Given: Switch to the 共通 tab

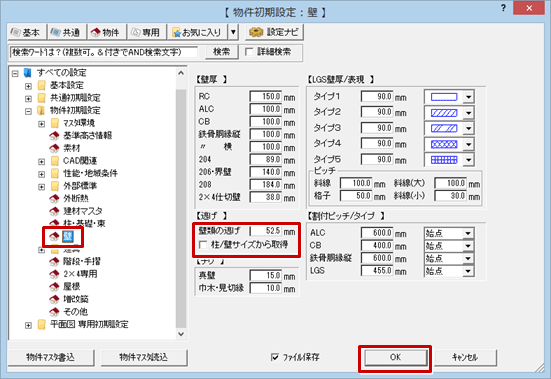Looking at the screenshot, I should click(65, 32).
